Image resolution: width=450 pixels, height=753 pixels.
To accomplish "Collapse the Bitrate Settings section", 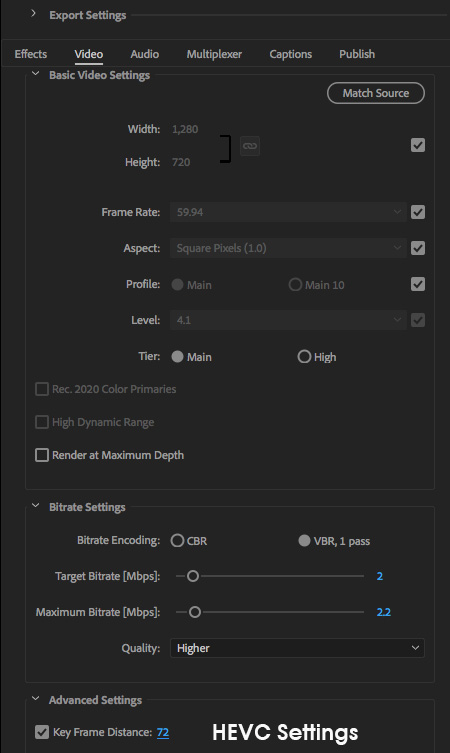I will coord(36,506).
